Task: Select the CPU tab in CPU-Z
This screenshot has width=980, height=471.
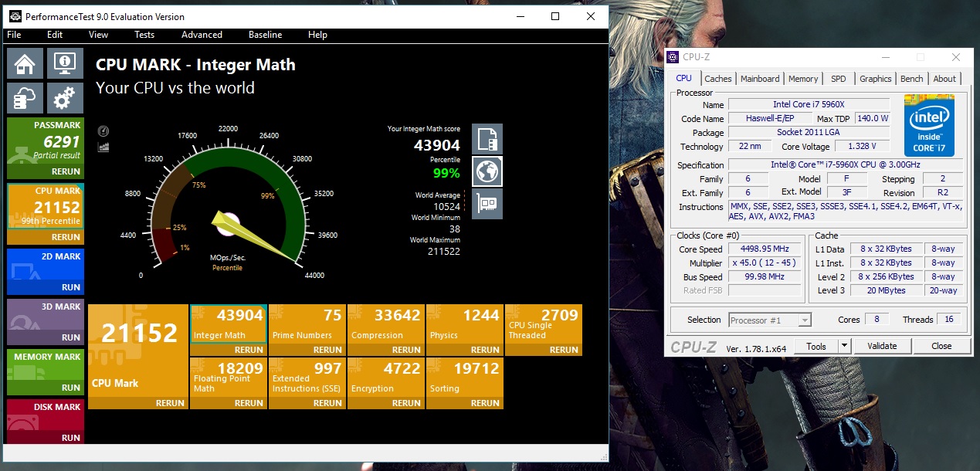Action: tap(684, 78)
